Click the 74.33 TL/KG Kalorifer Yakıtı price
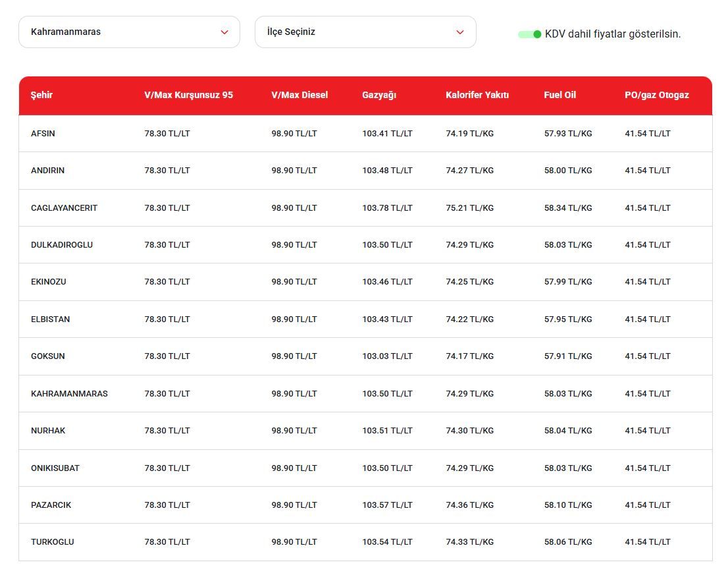Viewport: 728px width, 579px height. pyautogui.click(x=470, y=542)
